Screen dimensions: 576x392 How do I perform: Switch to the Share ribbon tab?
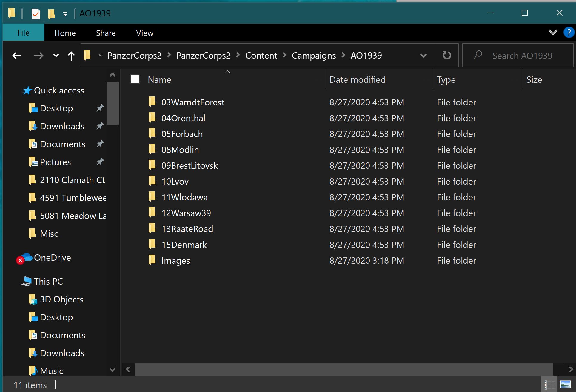(x=106, y=33)
